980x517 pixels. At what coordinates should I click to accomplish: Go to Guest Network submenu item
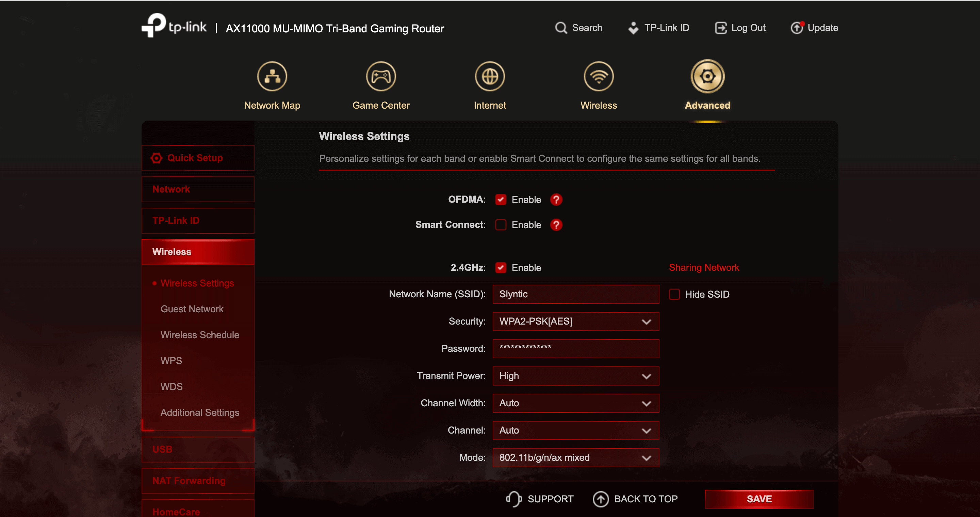pyautogui.click(x=192, y=309)
